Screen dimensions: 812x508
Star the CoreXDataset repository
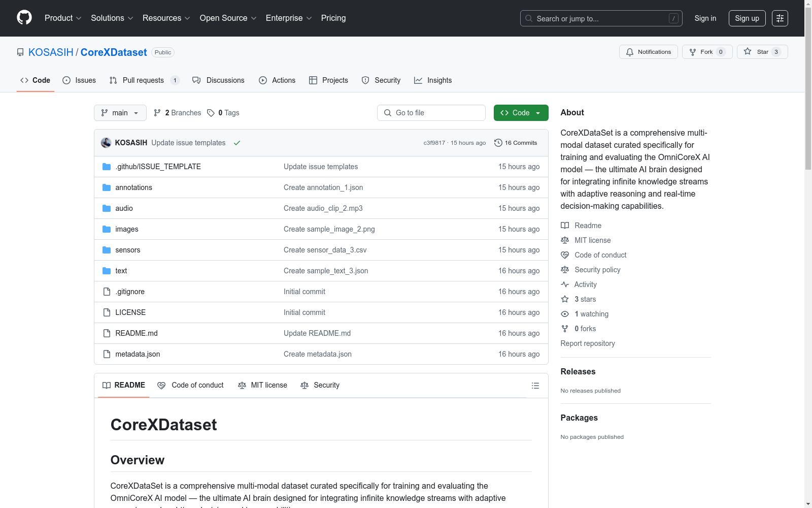click(x=762, y=52)
